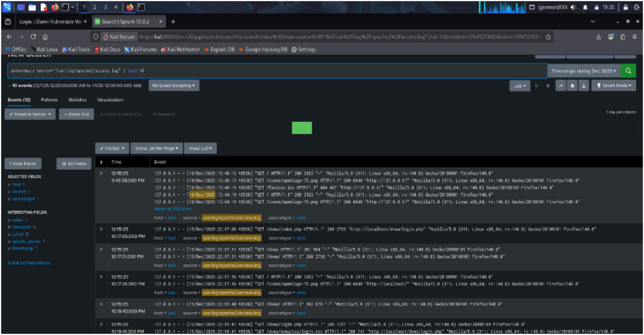Viewport: 644px width, 335px height.
Task: Expand the 10:17:36.000 PM event row
Action: pyautogui.click(x=101, y=277)
